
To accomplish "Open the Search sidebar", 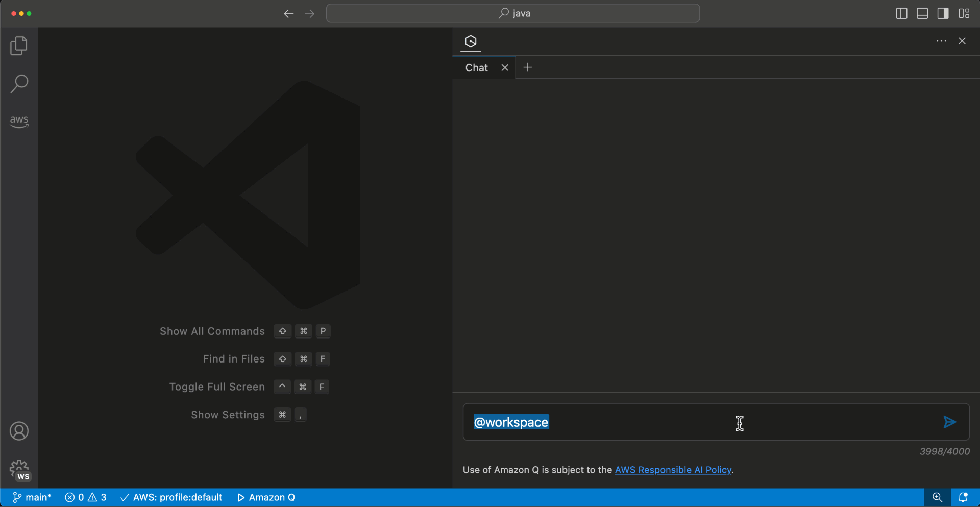I will [19, 83].
